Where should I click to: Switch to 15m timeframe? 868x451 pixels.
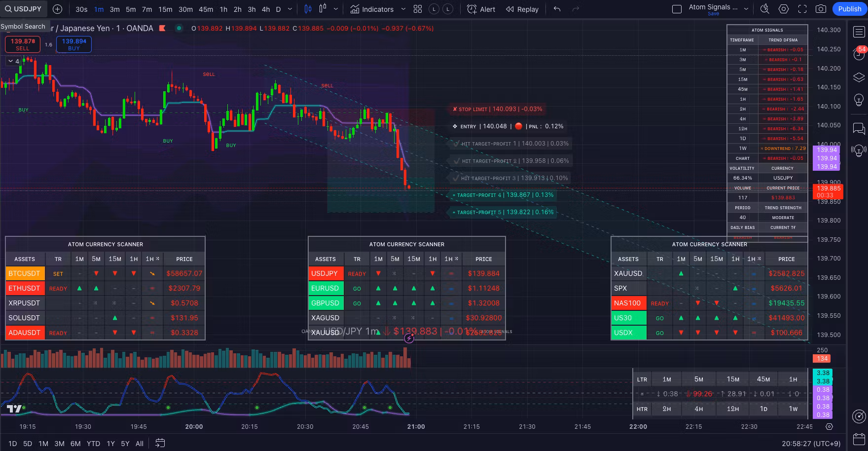(165, 9)
